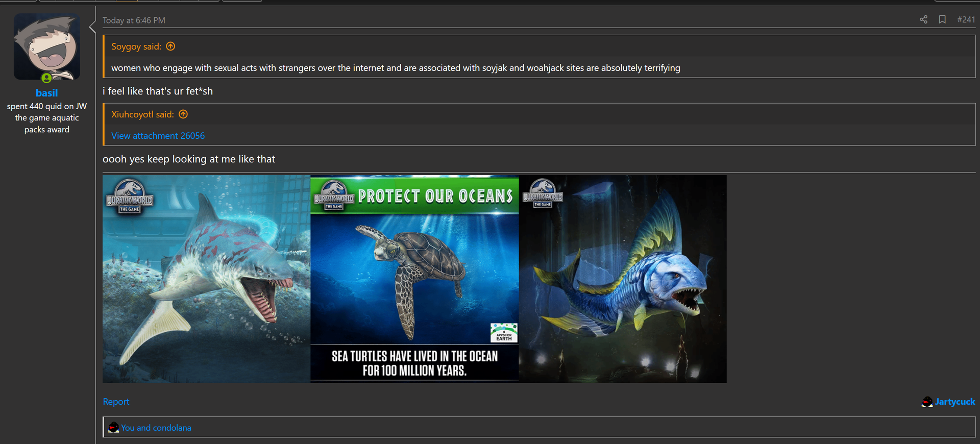Viewport: 980px width, 444px height.
Task: Click the quoted text by Soygoy
Action: 396,68
